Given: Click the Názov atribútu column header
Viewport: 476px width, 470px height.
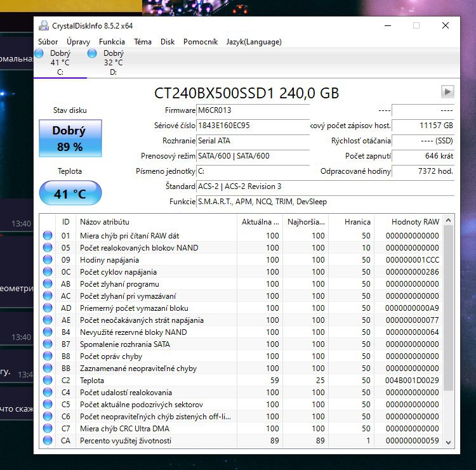Looking at the screenshot, I should click(157, 222).
